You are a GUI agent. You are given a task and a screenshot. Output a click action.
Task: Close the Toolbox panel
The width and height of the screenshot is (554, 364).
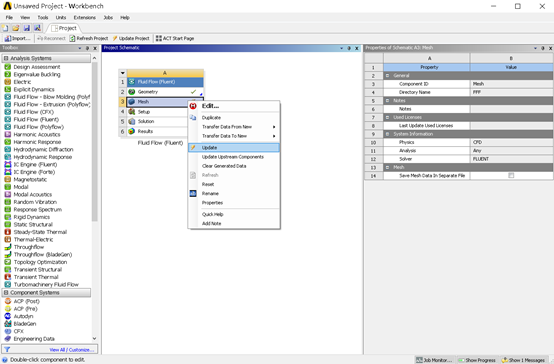click(x=95, y=48)
